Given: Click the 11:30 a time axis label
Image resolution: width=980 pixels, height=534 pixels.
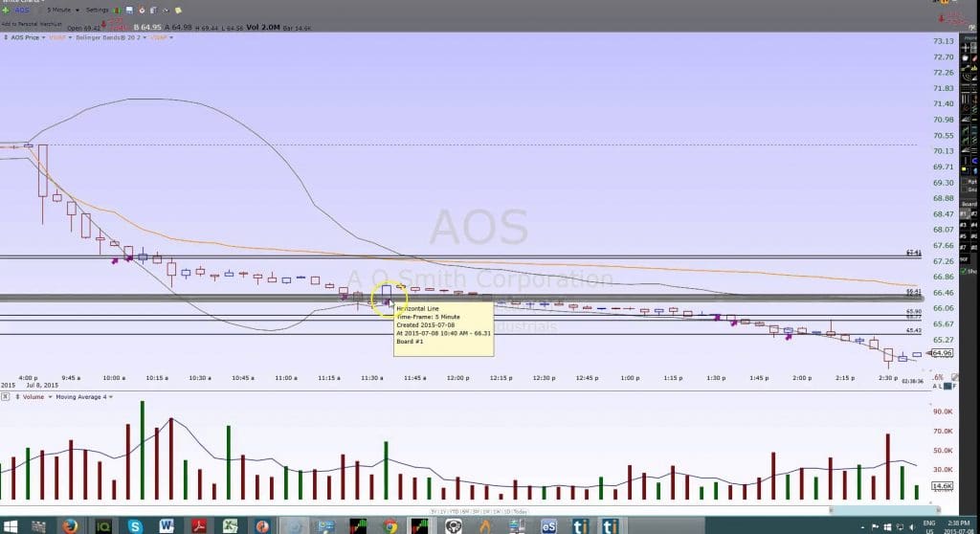Looking at the screenshot, I should [372, 378].
